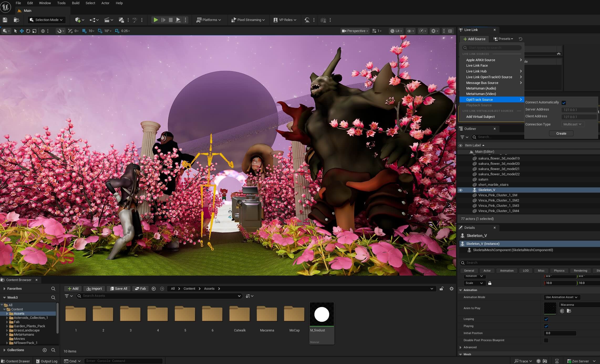This screenshot has width=600, height=364.
Task: Click the green Play level button
Action: 156,20
